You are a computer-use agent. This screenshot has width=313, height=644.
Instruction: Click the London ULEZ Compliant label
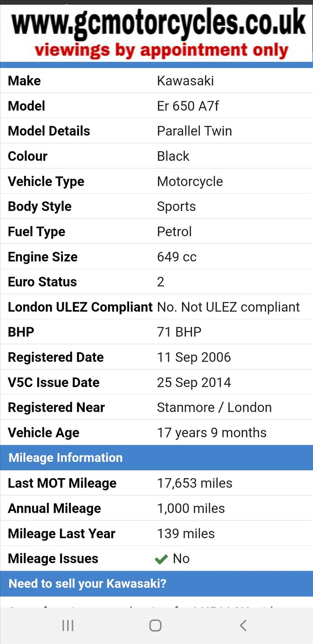[80, 307]
